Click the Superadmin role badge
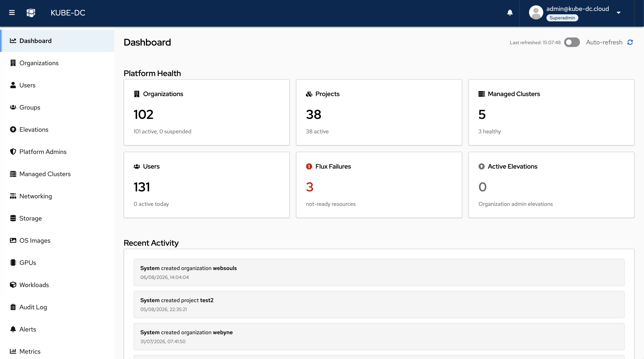The image size is (644, 359). point(562,18)
